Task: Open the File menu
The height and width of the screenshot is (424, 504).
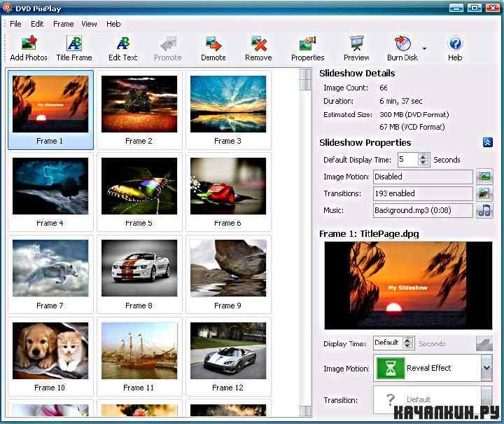Action: point(15,24)
